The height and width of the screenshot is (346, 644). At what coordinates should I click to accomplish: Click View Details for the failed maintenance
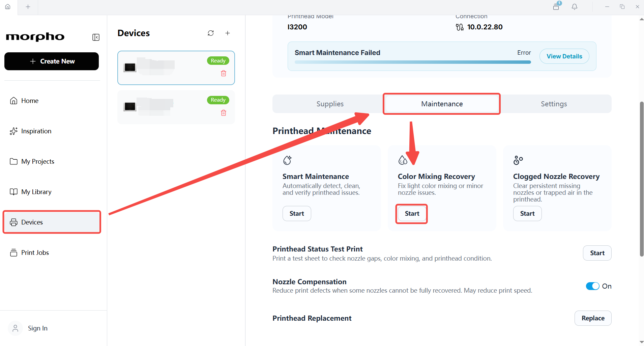(564, 56)
